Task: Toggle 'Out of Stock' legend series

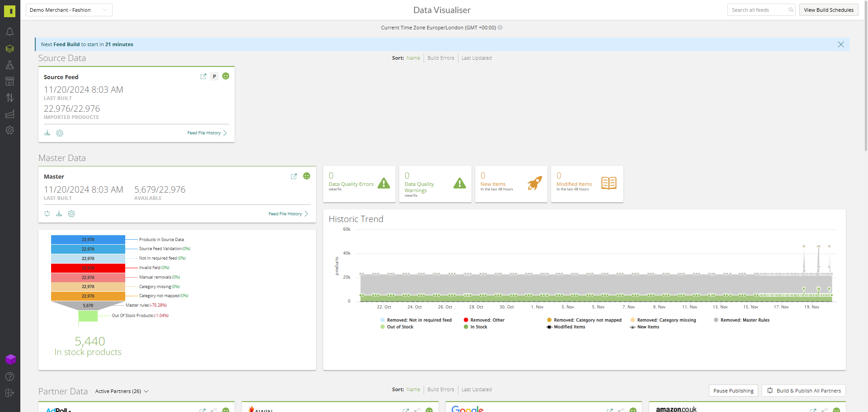Action: [x=400, y=327]
